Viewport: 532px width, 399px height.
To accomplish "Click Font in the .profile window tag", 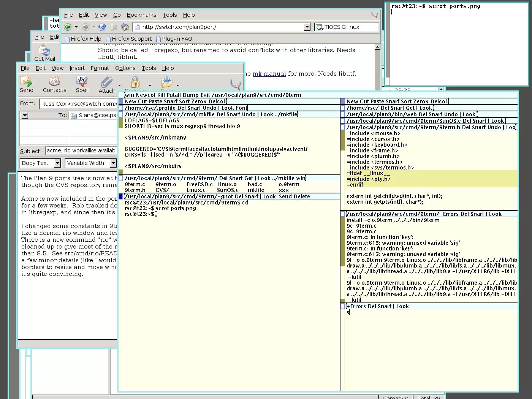I will click(x=241, y=108).
